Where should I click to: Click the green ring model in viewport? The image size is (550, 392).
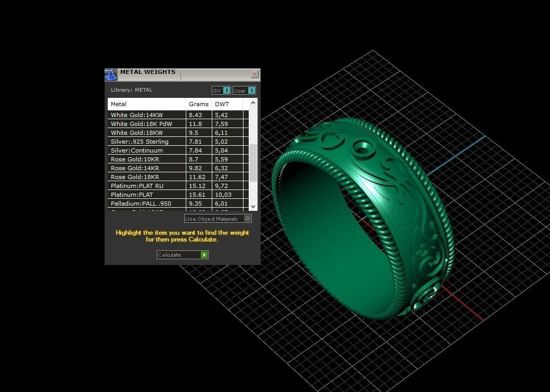(363, 218)
